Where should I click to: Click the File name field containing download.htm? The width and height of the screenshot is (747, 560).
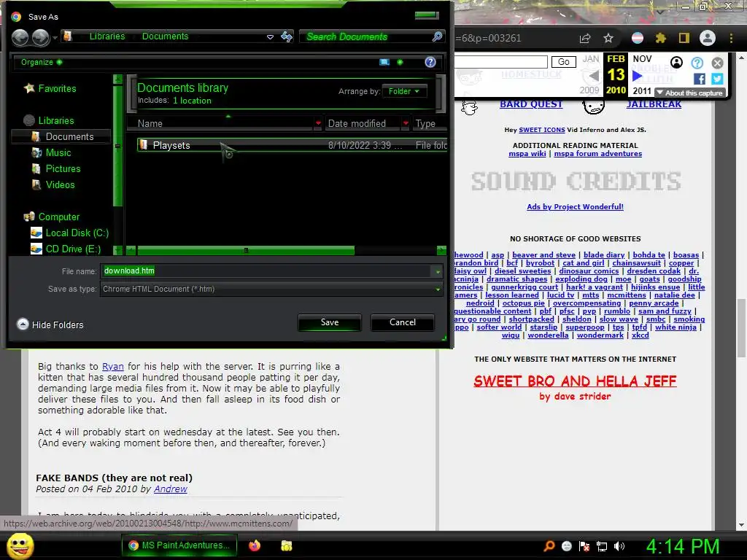(266, 271)
